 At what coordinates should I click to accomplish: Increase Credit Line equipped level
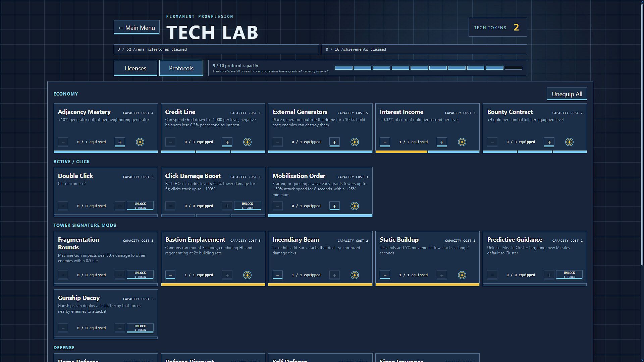[227, 142]
